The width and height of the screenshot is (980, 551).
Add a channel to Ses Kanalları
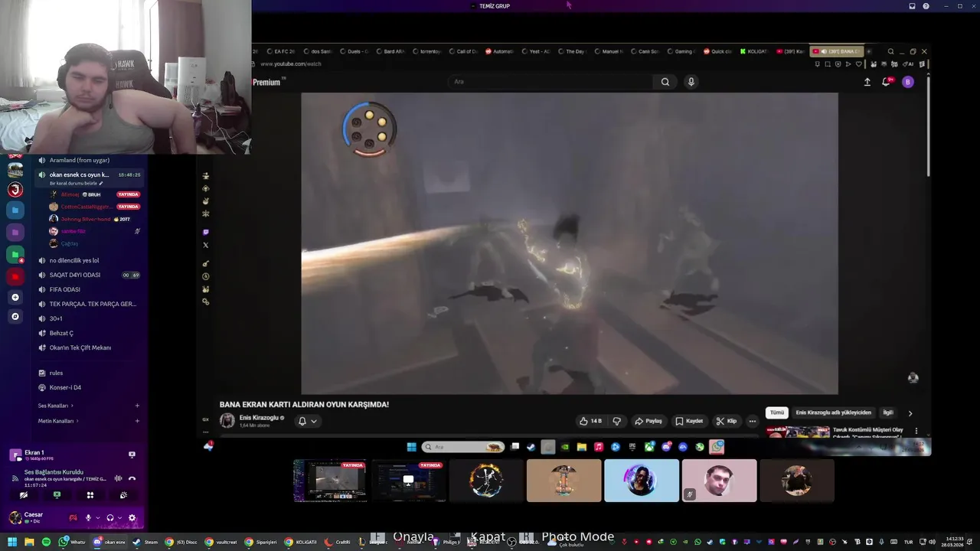point(137,406)
